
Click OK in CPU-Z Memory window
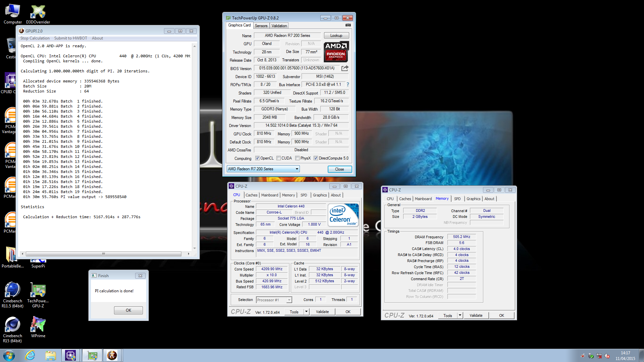[x=501, y=315]
